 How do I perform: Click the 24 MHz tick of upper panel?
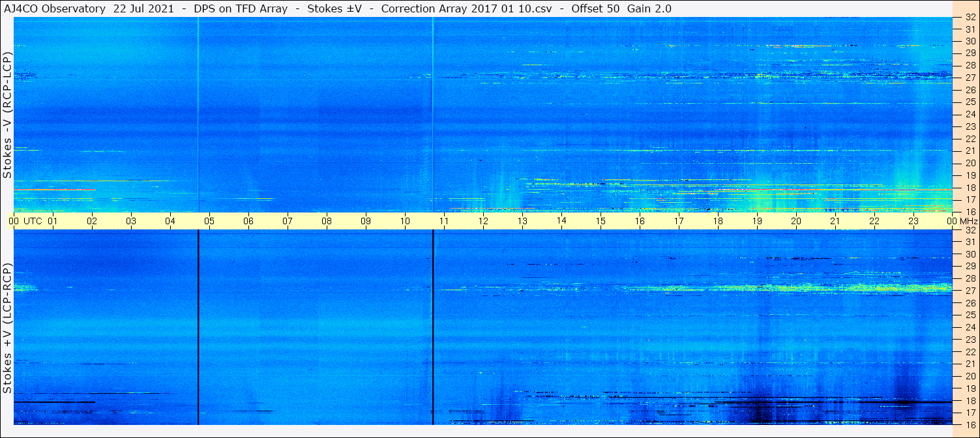click(x=970, y=114)
